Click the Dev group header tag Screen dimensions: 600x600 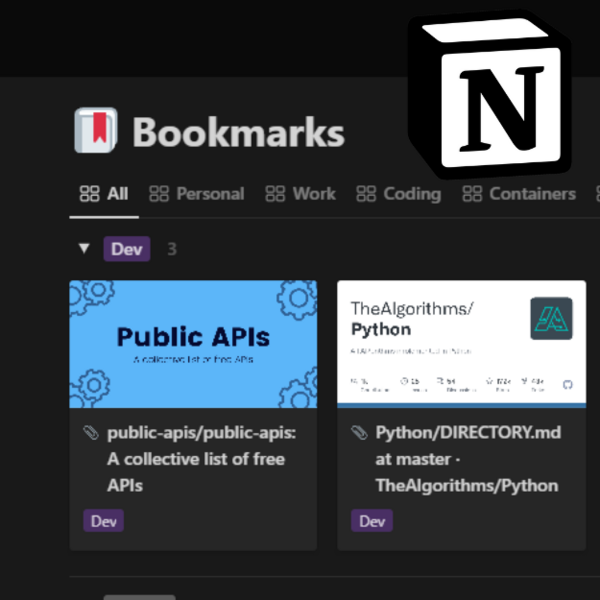[127, 249]
